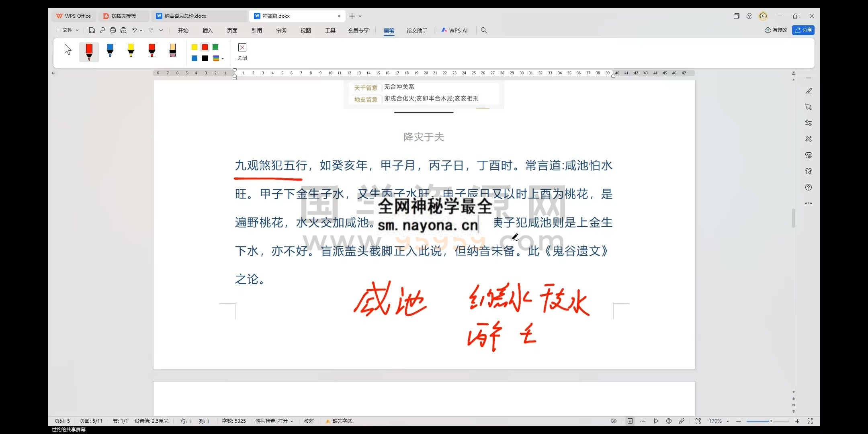Click the zoom in plus button
This screenshot has width=868, height=434.
797,421
